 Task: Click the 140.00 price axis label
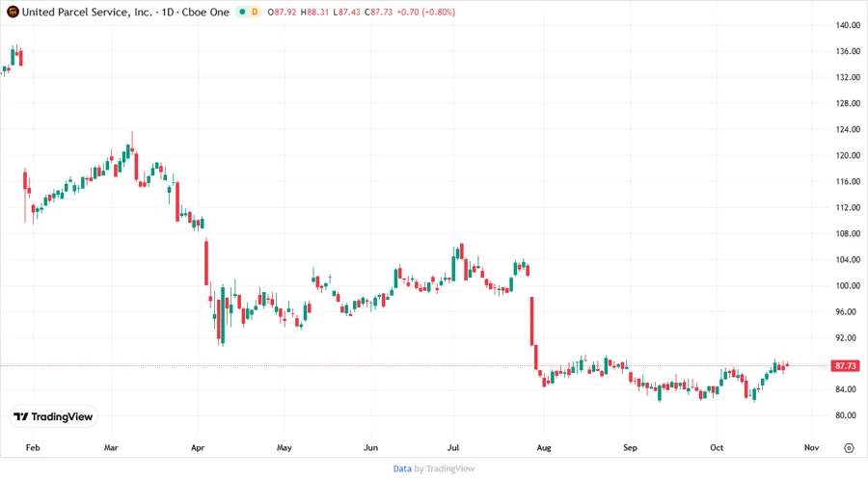(848, 25)
